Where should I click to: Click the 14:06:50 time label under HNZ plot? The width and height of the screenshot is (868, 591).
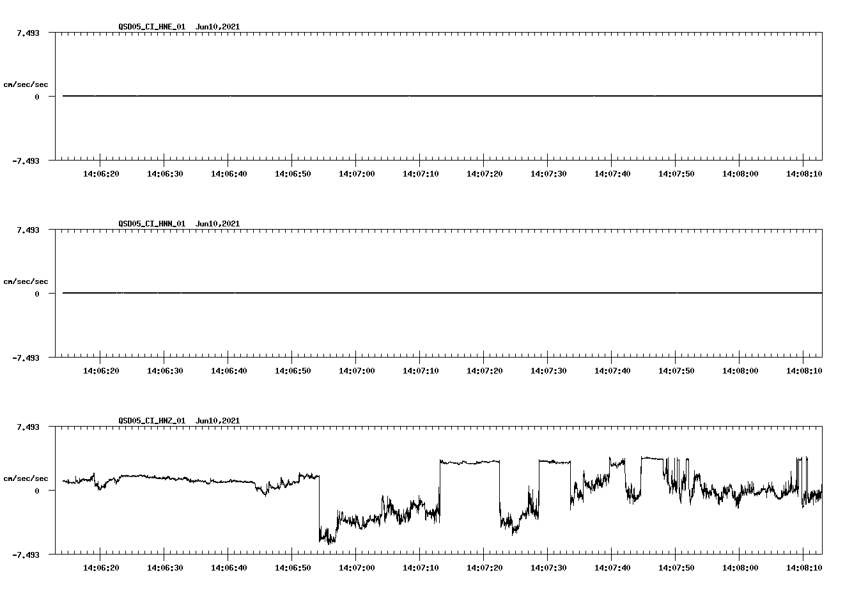pyautogui.click(x=293, y=568)
